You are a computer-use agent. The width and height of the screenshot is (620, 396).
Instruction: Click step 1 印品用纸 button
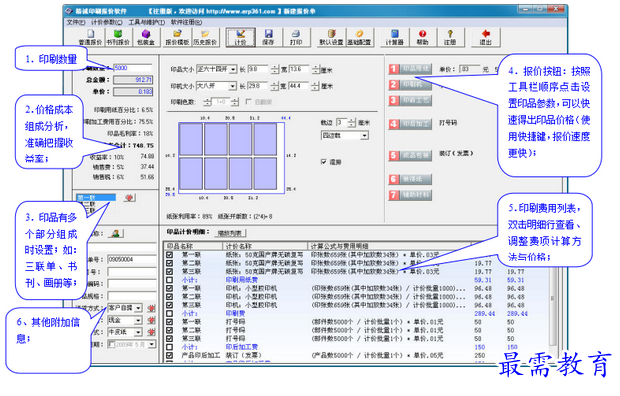click(x=410, y=69)
